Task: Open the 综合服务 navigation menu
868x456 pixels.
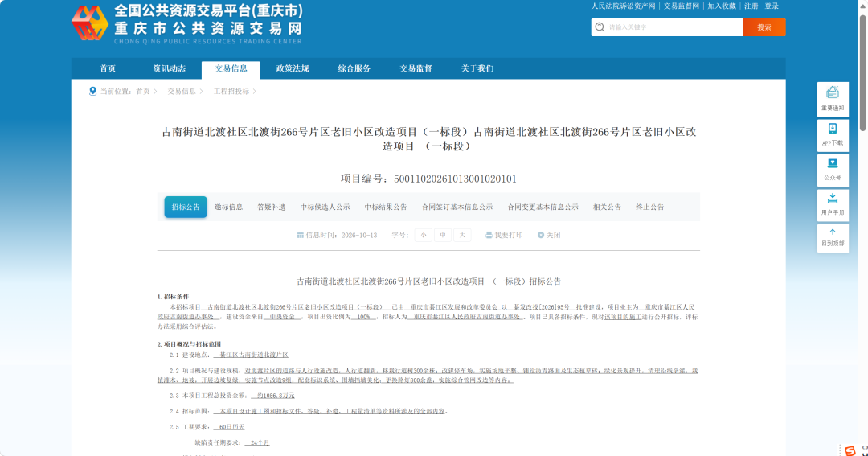Action: point(354,68)
